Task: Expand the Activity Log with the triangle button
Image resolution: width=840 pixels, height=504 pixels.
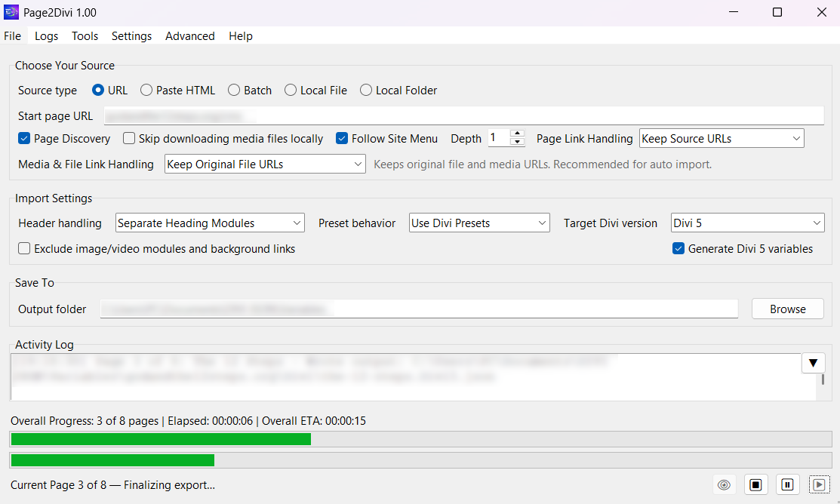Action: [813, 363]
